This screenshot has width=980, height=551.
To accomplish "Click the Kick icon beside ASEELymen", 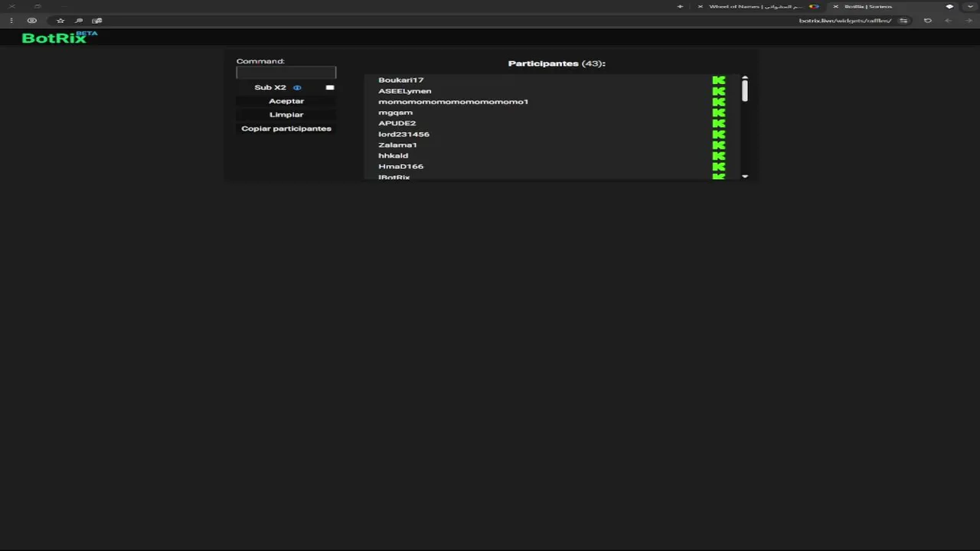I will click(x=718, y=91).
